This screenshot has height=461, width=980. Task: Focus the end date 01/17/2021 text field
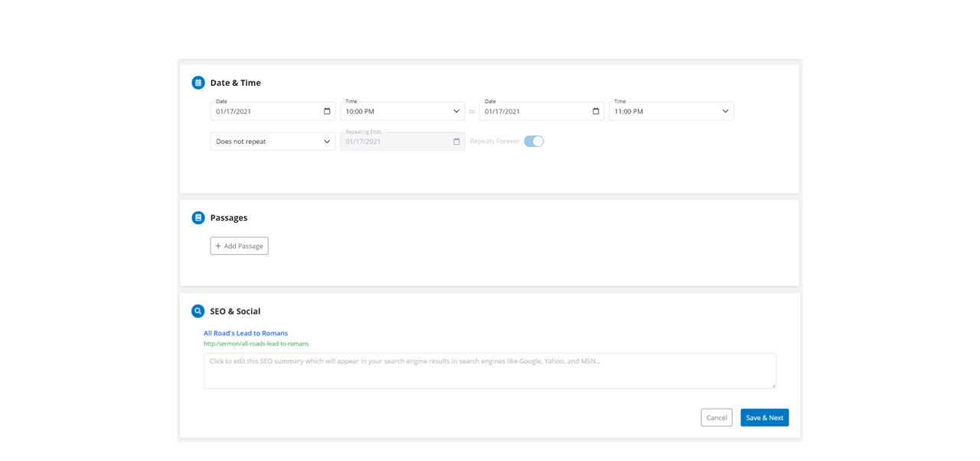tap(533, 112)
